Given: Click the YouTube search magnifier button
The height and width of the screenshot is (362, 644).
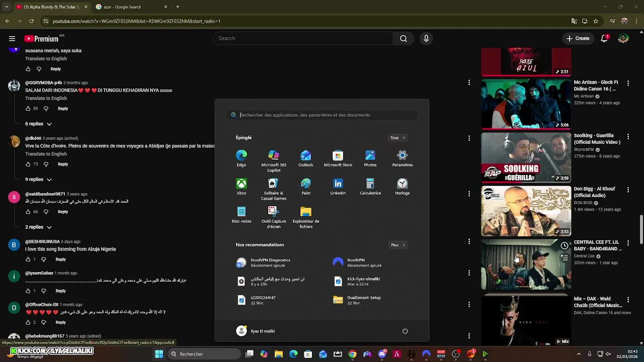Looking at the screenshot, I should click(404, 38).
